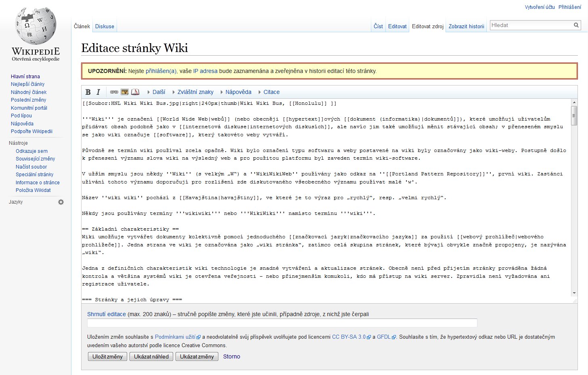Open Související změny under Nástroje
588x375 pixels.
pos(36,159)
